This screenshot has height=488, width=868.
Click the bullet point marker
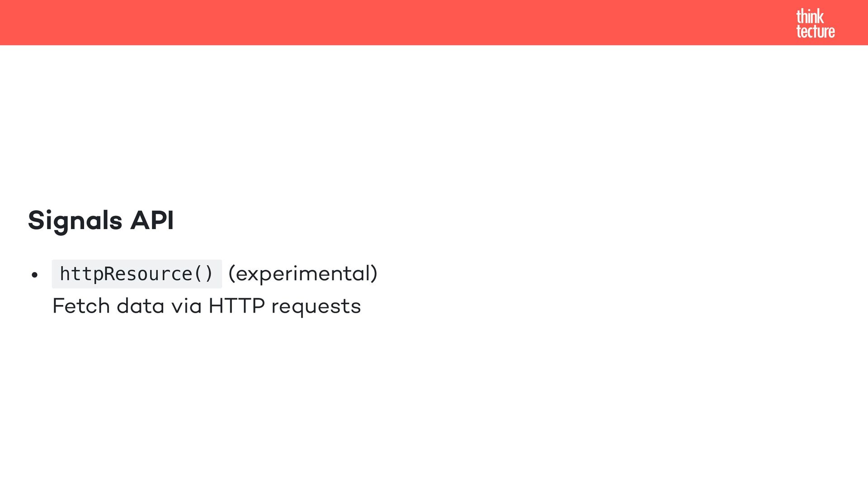point(35,275)
